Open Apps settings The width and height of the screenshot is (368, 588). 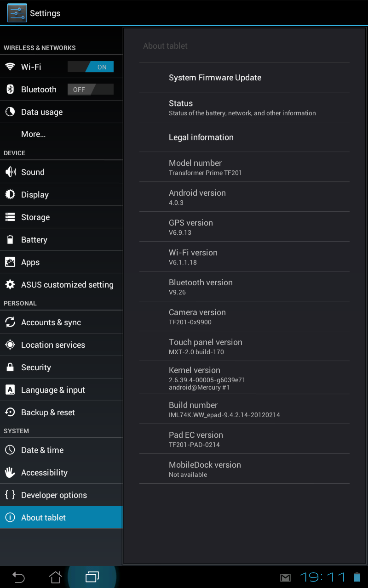61,262
